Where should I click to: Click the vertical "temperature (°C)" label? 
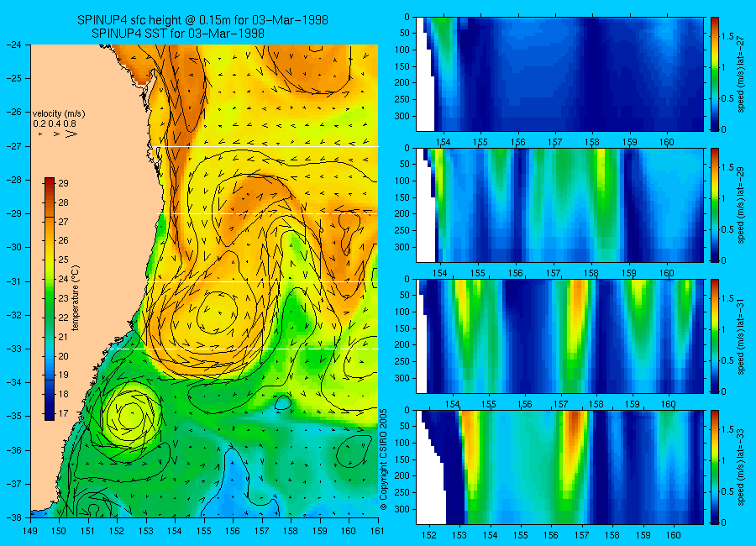point(76,298)
